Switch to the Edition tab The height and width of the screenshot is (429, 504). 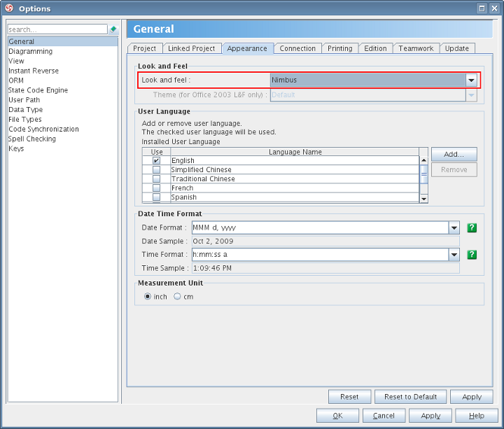tap(375, 48)
